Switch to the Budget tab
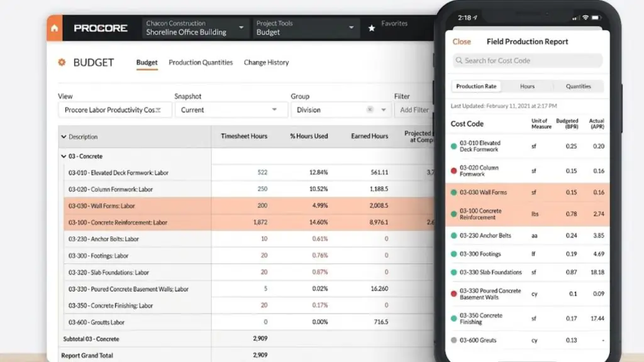This screenshot has height=362, width=644. (x=147, y=62)
